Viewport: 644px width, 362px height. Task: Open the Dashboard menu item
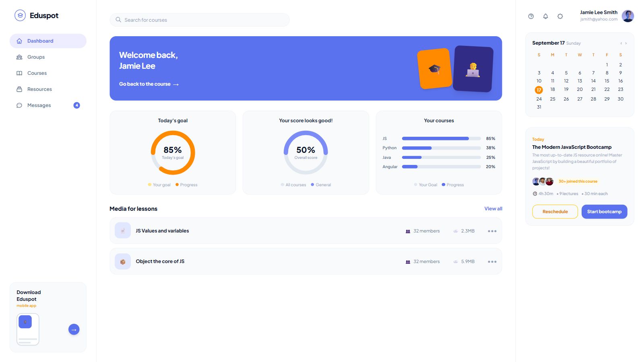48,41
